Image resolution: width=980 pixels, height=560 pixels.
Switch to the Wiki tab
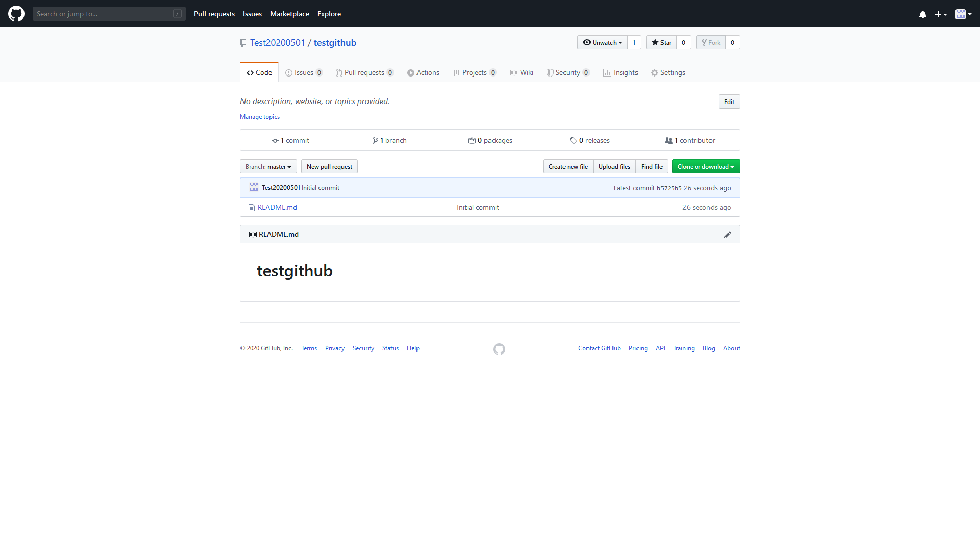click(522, 72)
